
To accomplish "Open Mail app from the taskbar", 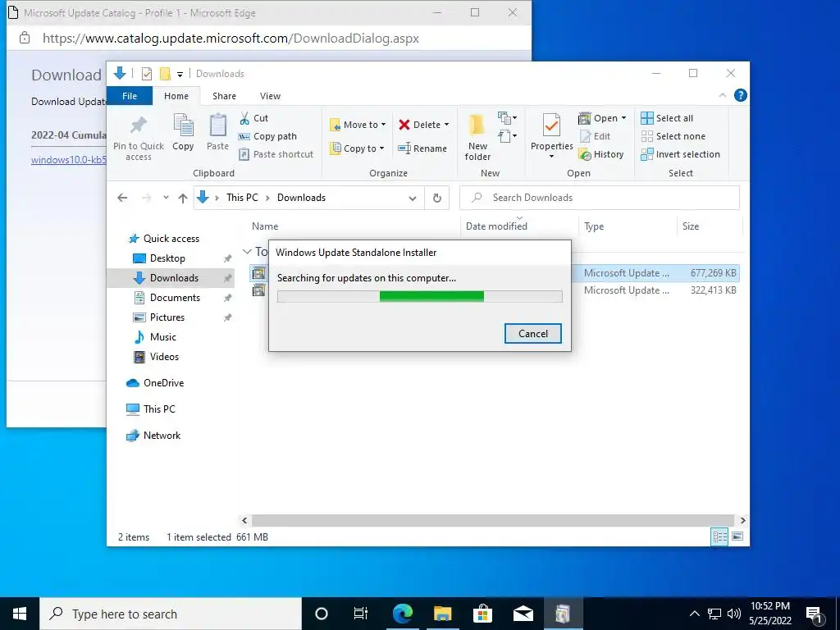I will coord(523,614).
